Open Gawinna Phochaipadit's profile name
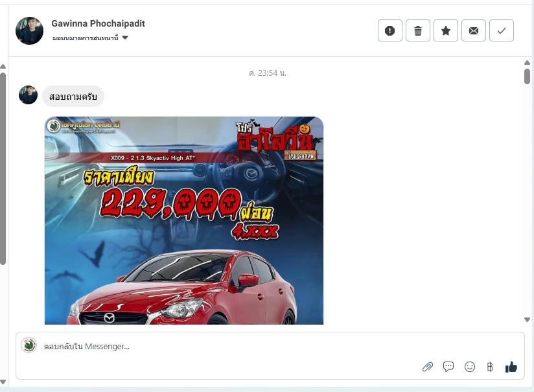 pyautogui.click(x=98, y=23)
